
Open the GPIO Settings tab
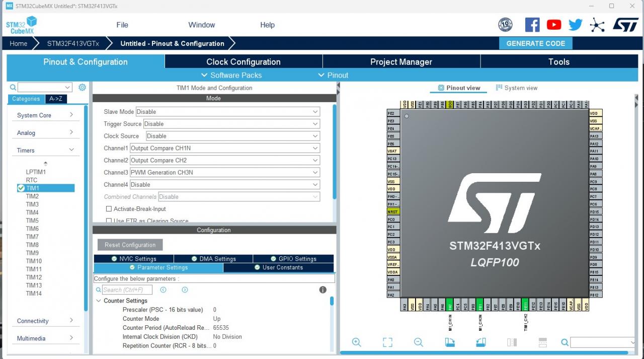coord(293,259)
